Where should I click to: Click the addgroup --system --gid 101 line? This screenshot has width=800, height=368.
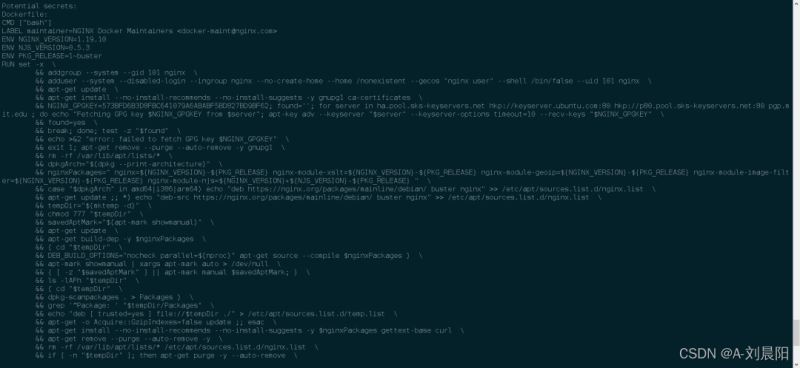point(116,72)
